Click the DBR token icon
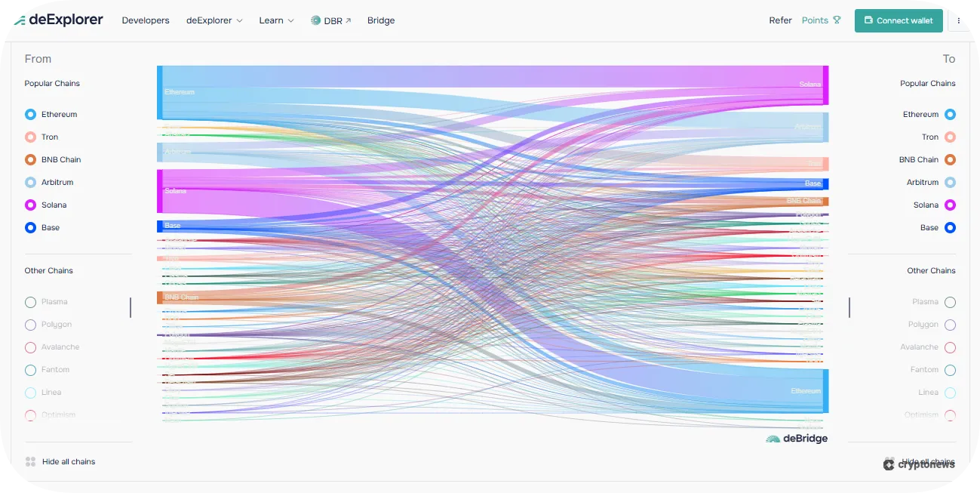 click(x=315, y=20)
